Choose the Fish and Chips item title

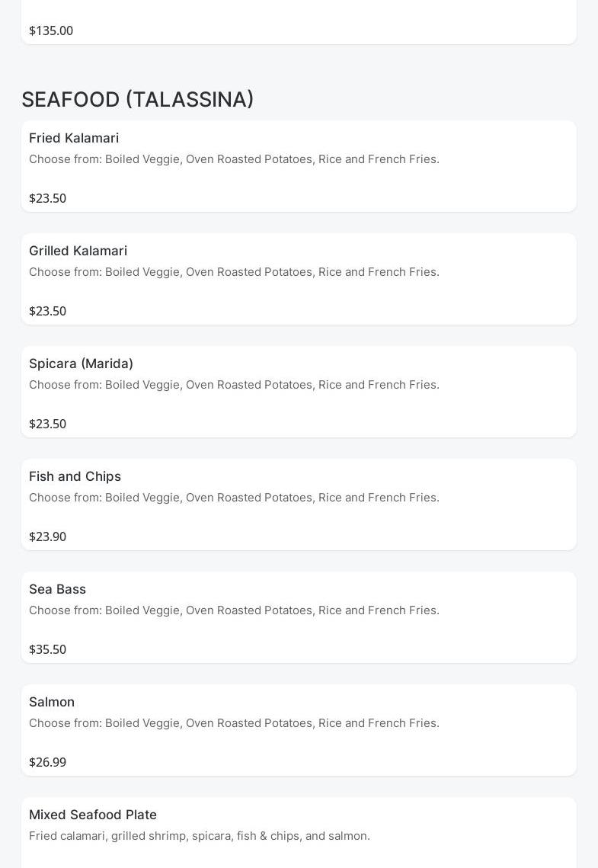75,476
